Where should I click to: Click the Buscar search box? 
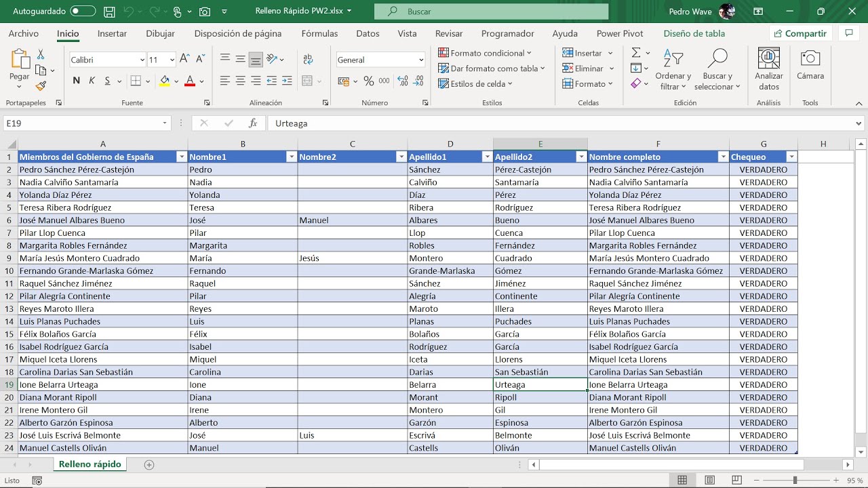coord(491,12)
